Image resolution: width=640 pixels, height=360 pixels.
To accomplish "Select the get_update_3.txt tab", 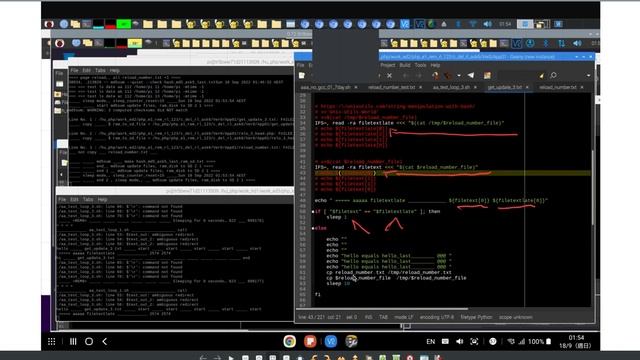I will (504, 87).
